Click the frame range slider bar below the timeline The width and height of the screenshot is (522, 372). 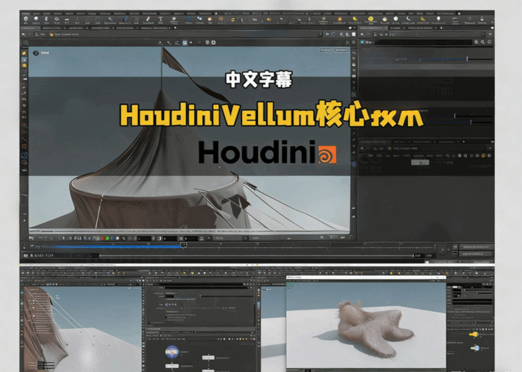(257, 256)
